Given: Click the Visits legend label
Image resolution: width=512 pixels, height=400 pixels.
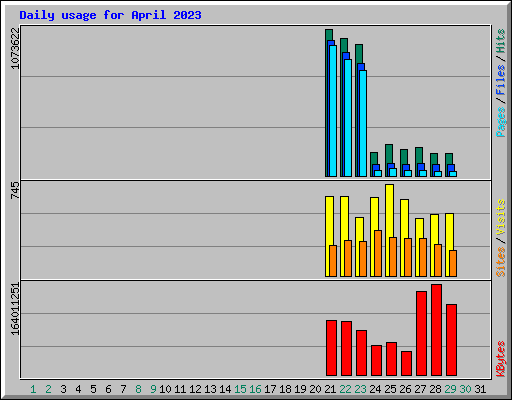Looking at the screenshot, I should click(500, 217).
